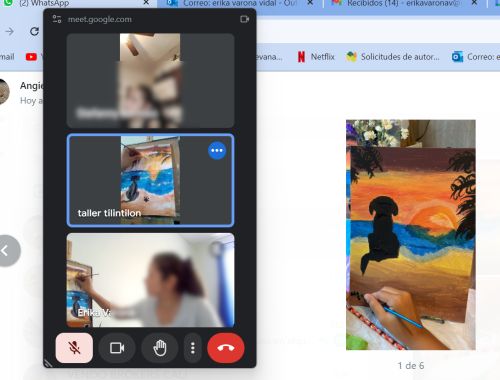Unmute the microphone in Meet
Viewport: 500px width, 380px height.
tap(74, 348)
